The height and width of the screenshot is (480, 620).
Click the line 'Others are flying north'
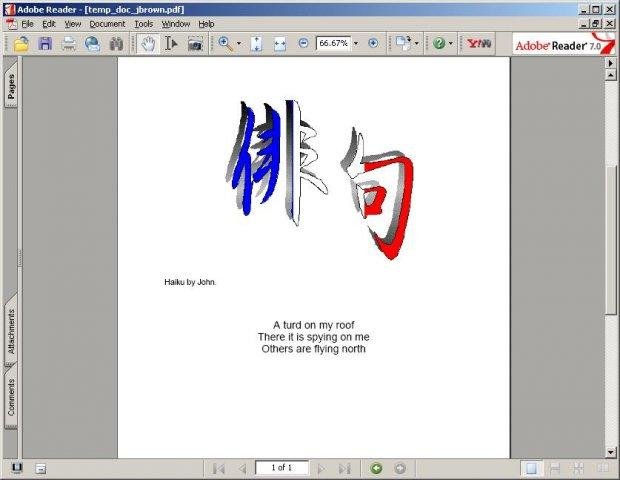314,349
